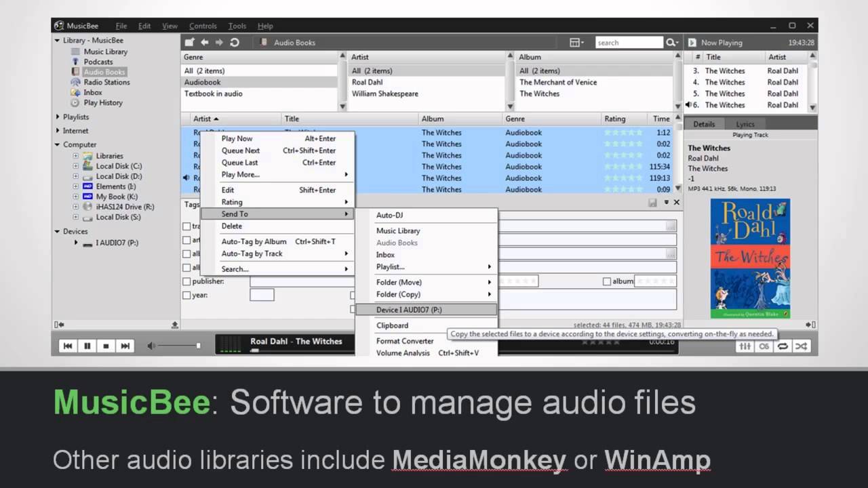Select The Merchant of Venice album

tap(558, 82)
